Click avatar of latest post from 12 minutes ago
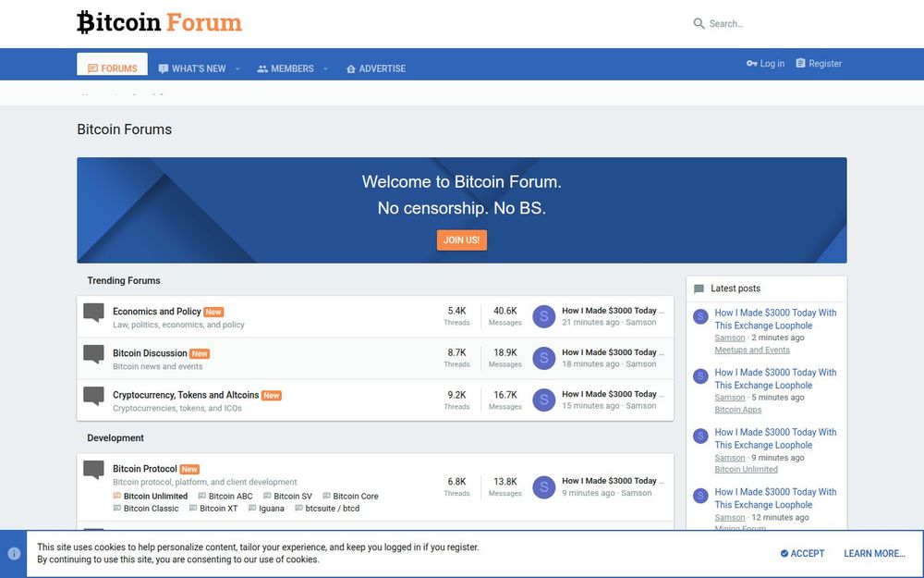The height and width of the screenshot is (578, 924). tap(700, 496)
